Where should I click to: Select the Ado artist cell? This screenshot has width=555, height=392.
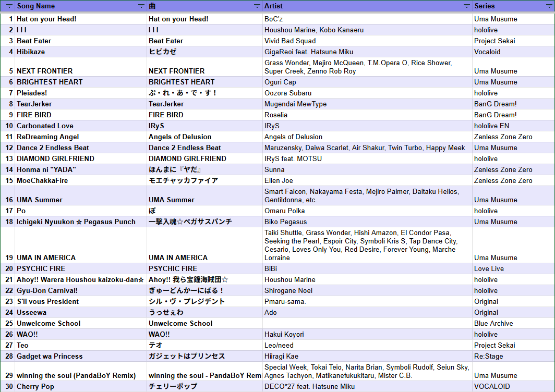pyautogui.click(x=367, y=313)
